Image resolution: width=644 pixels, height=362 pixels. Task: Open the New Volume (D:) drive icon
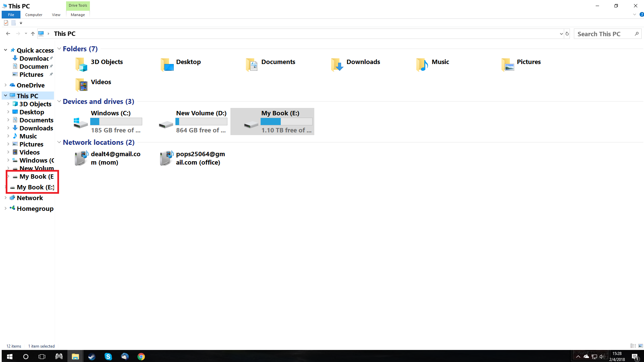pyautogui.click(x=166, y=125)
